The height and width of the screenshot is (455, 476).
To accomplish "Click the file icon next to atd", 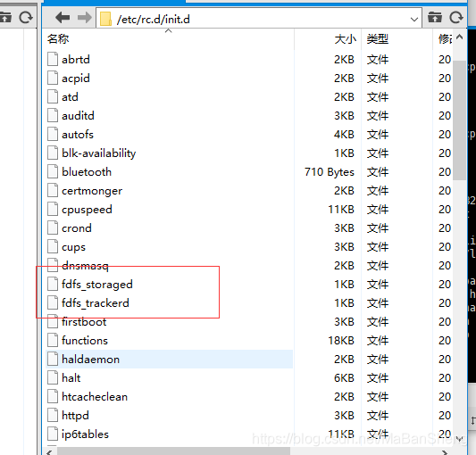I will pos(53,96).
